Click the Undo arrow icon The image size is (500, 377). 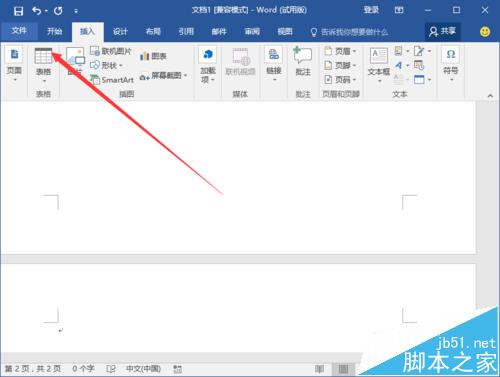(37, 11)
